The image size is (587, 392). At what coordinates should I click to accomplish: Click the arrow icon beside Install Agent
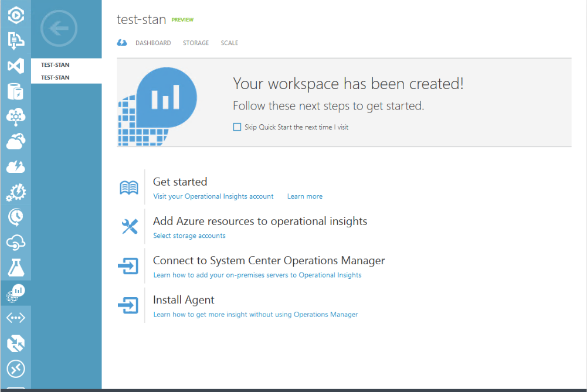128,305
